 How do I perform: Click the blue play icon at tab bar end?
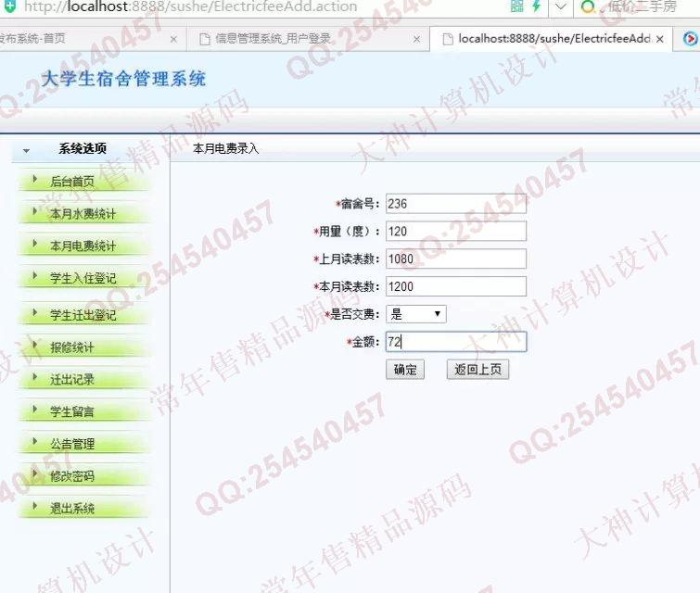tap(690, 39)
